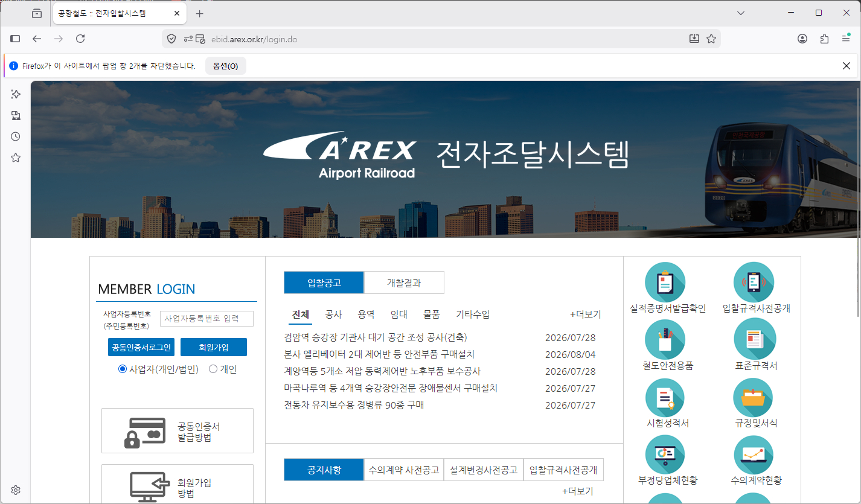Open notice 검암역 승강장 기관사 대기 공간 조성 공사(건축)
The height and width of the screenshot is (504, 861).
376,337
